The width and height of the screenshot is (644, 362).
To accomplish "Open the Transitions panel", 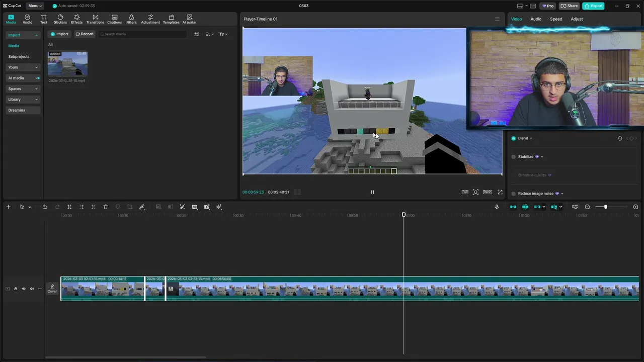I will [95, 19].
